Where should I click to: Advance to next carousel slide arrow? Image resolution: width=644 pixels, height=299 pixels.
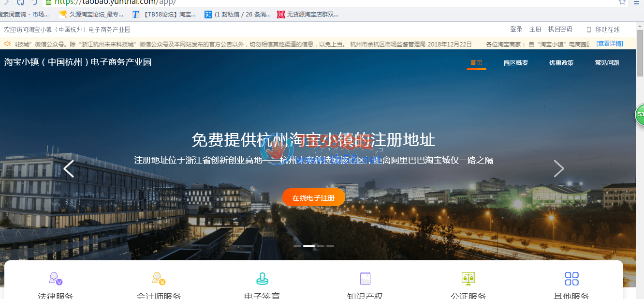(559, 168)
